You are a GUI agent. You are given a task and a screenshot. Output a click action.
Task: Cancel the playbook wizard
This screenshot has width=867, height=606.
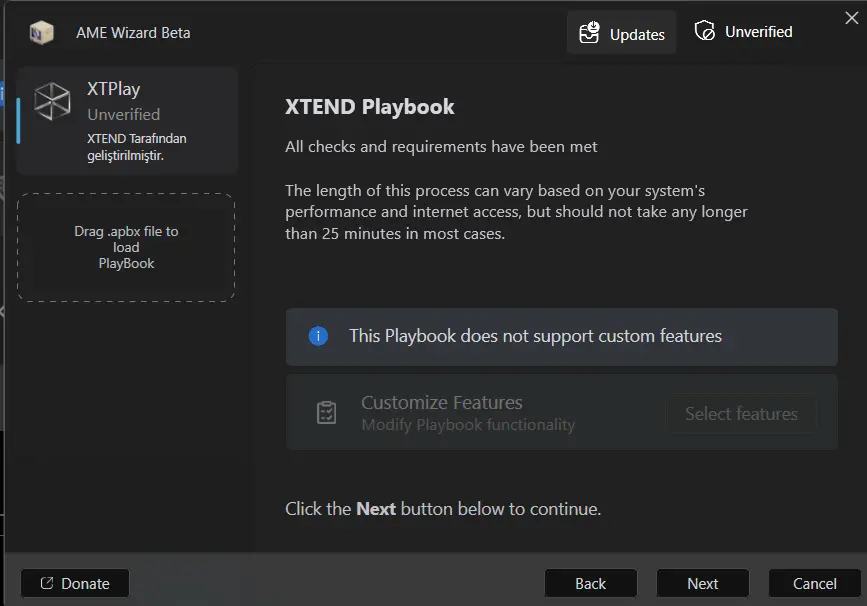point(814,583)
